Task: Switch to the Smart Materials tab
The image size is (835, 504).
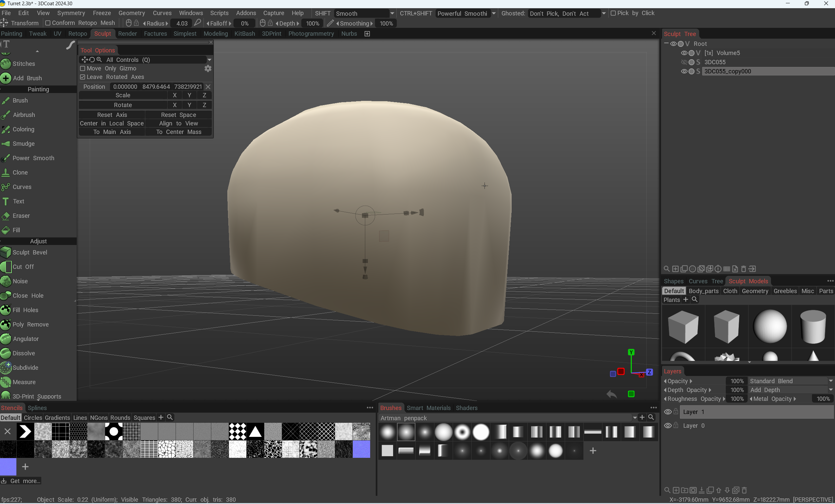Action: tap(429, 408)
